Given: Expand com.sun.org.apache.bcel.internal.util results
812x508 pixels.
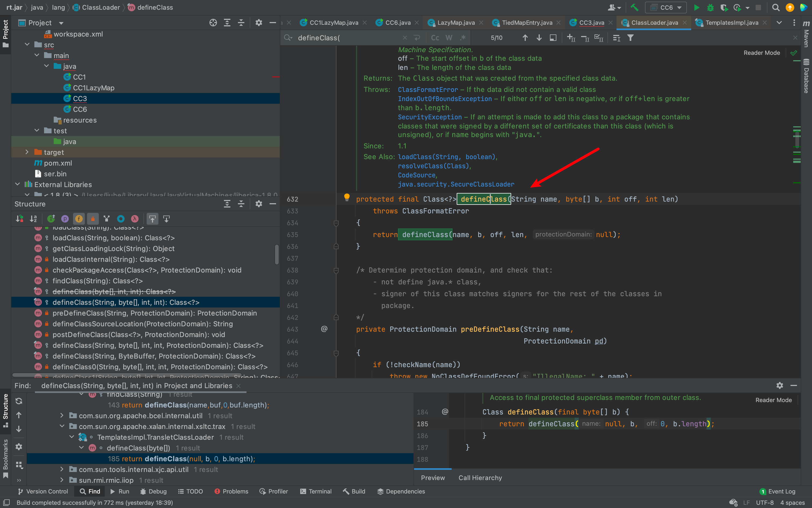Looking at the screenshot, I should 62,416.
